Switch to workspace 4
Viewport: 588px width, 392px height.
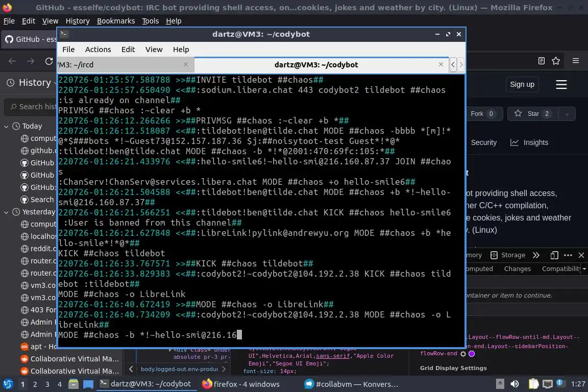[59, 384]
